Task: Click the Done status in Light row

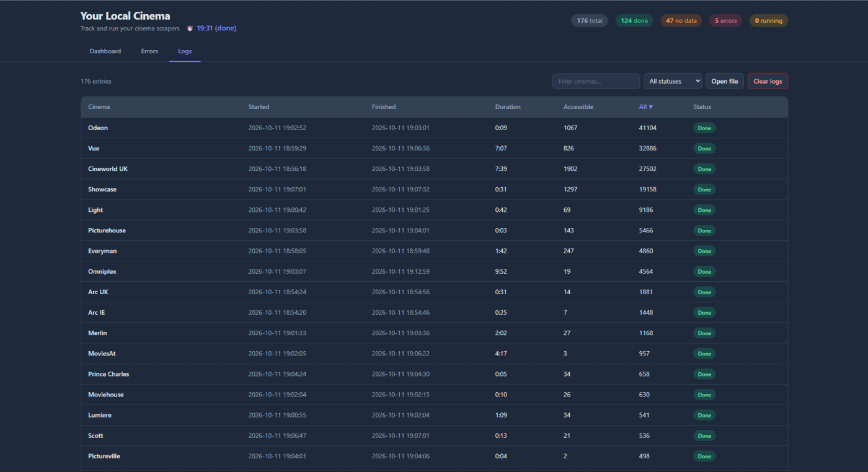Action: point(704,210)
